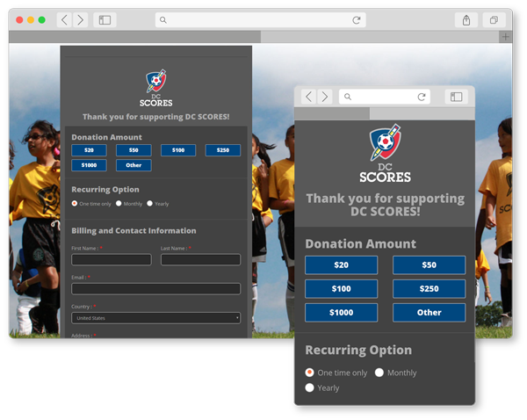Screen dimensions: 527x420
Task: Show all tabs icon in the large browser
Action: click(494, 20)
